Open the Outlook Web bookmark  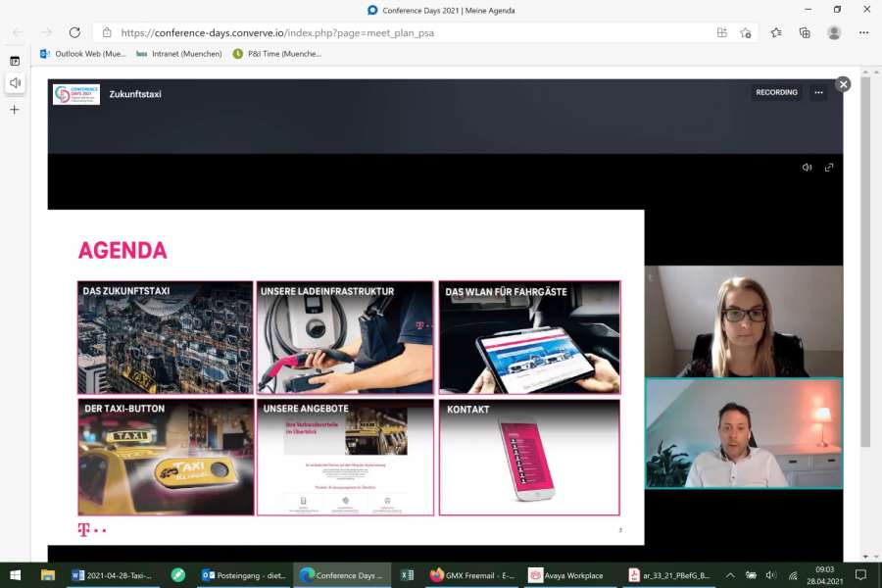click(x=83, y=54)
